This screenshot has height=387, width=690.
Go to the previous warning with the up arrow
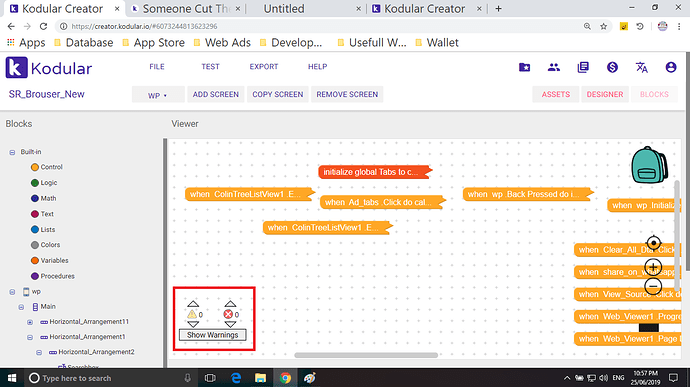(193, 304)
